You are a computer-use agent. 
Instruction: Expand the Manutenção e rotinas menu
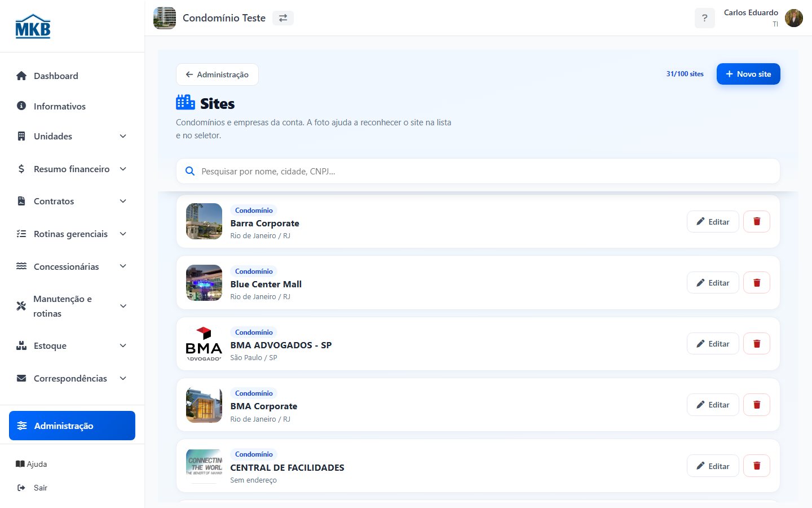pyautogui.click(x=72, y=306)
